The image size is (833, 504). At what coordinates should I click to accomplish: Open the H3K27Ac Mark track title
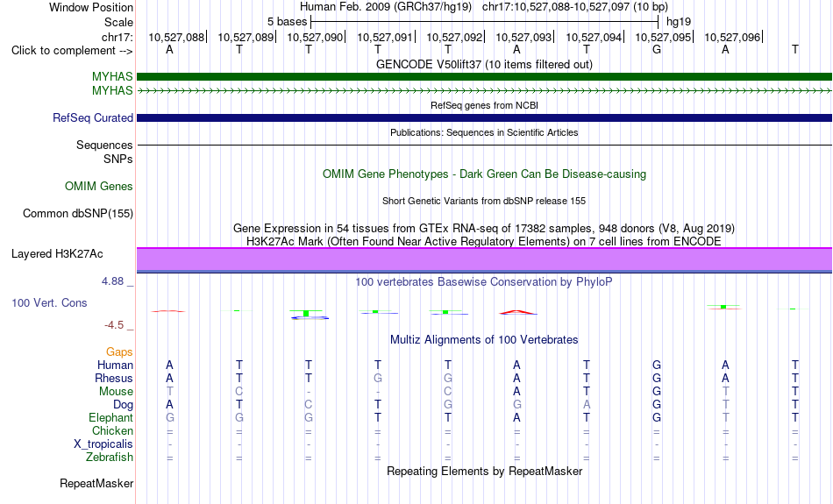[484, 242]
